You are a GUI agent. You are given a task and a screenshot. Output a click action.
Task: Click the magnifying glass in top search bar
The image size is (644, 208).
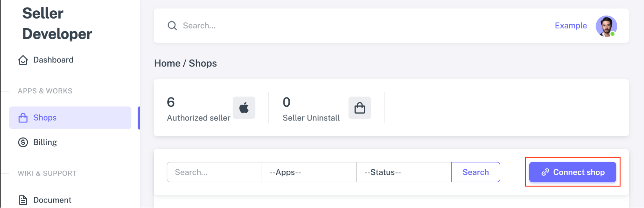coord(172,25)
